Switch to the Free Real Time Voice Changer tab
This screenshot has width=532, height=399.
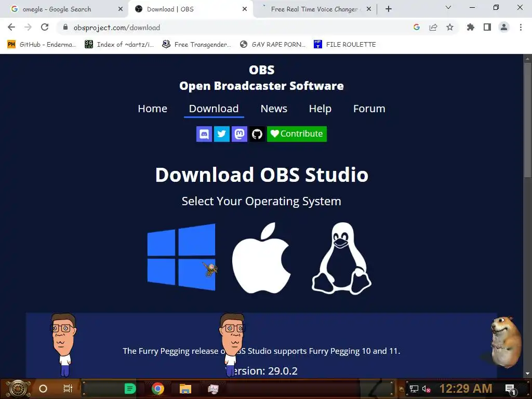(314, 9)
